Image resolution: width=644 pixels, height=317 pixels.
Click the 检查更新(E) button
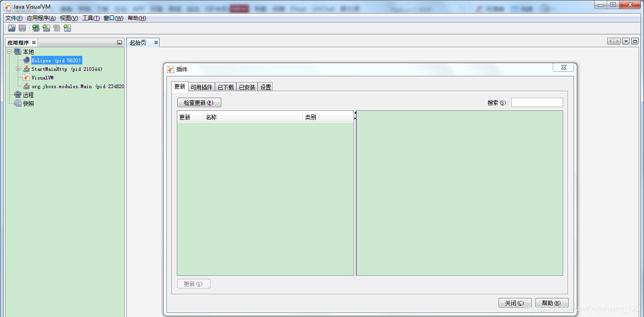[x=199, y=103]
